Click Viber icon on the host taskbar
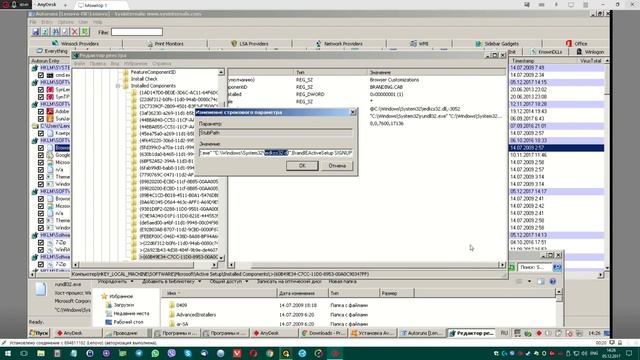 click(171, 353)
